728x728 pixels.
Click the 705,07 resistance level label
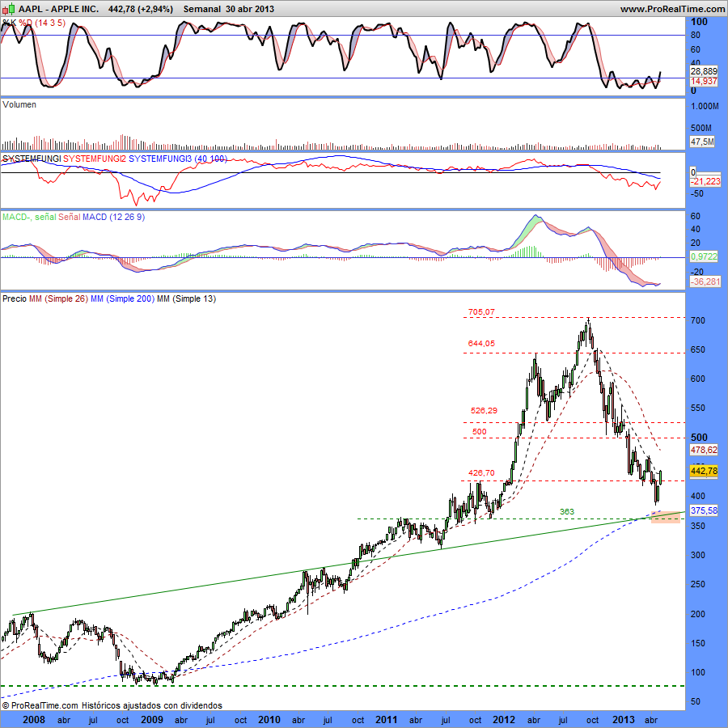pyautogui.click(x=481, y=312)
